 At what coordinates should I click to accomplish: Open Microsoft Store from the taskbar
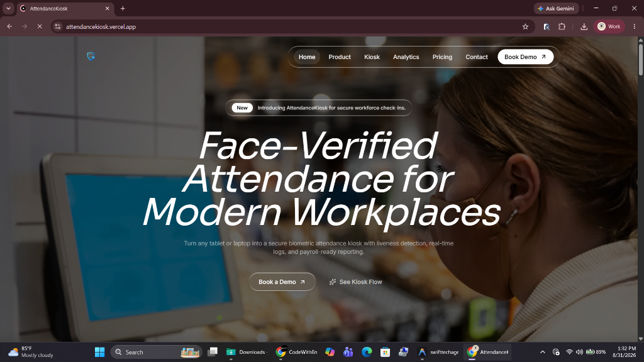[386, 352]
